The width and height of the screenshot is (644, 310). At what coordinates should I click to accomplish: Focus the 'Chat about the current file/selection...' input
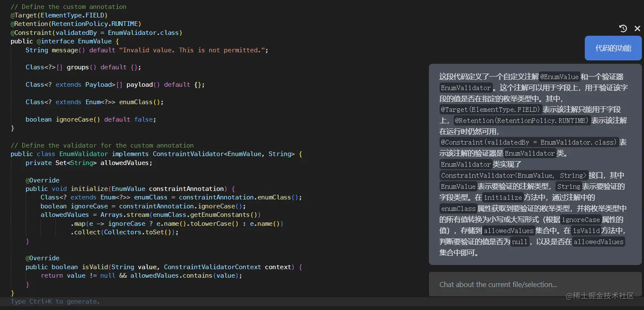click(535, 284)
